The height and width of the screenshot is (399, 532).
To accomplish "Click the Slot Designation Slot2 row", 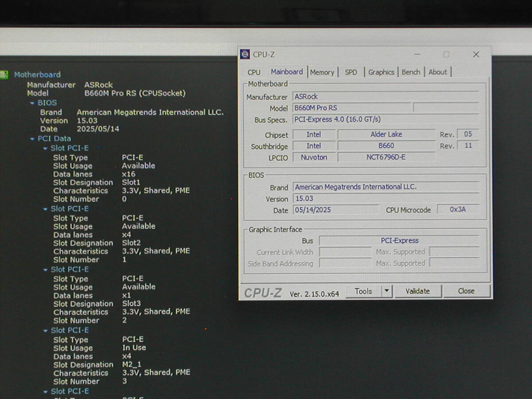I will [97, 243].
